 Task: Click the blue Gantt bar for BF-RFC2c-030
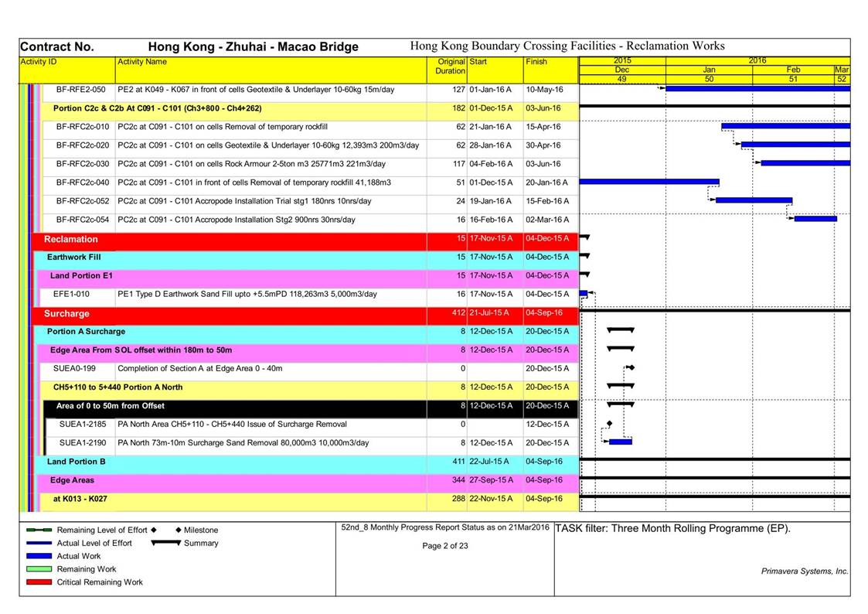[806, 162]
